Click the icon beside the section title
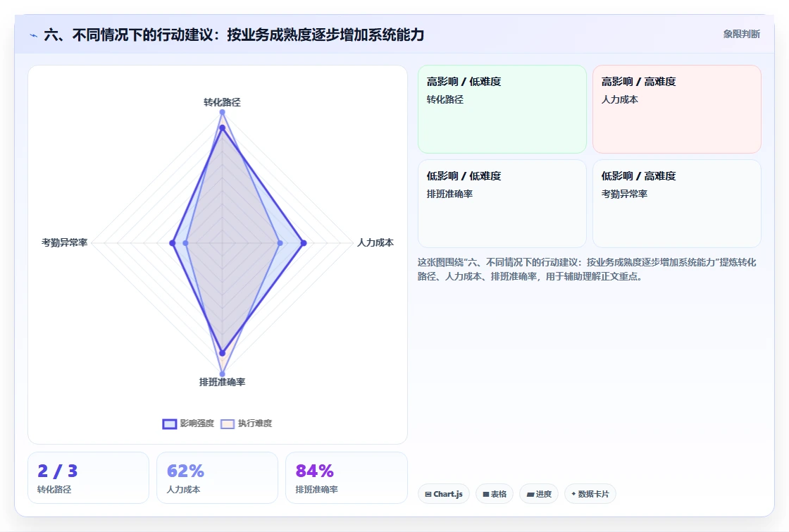Viewport: 789px width, 532px height. coord(34,35)
